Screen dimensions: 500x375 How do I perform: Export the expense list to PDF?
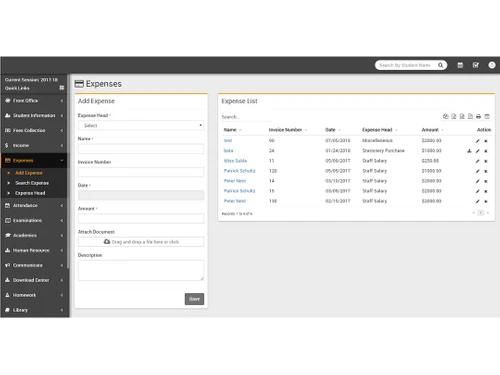click(x=470, y=116)
